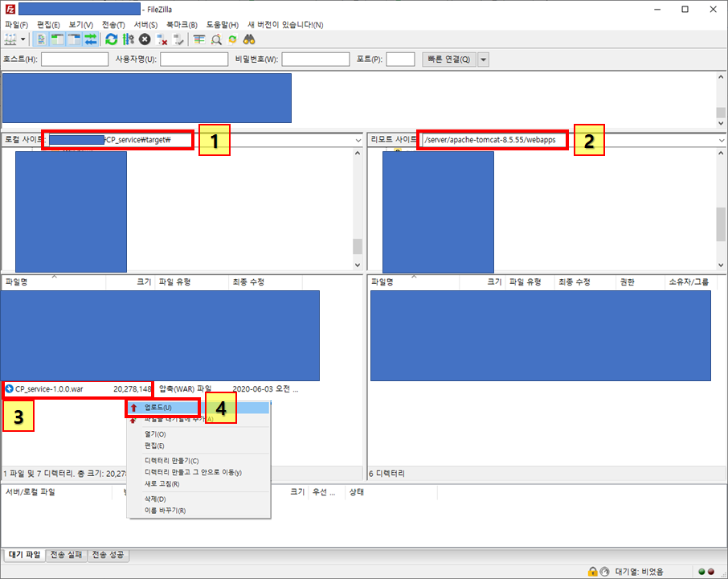Click the 20,278,148 size cell
The height and width of the screenshot is (579, 728).
coord(133,389)
